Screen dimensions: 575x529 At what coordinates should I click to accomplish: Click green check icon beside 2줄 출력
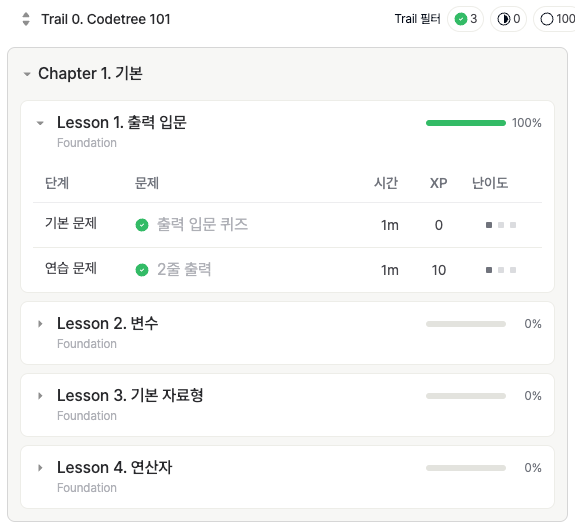(x=142, y=270)
